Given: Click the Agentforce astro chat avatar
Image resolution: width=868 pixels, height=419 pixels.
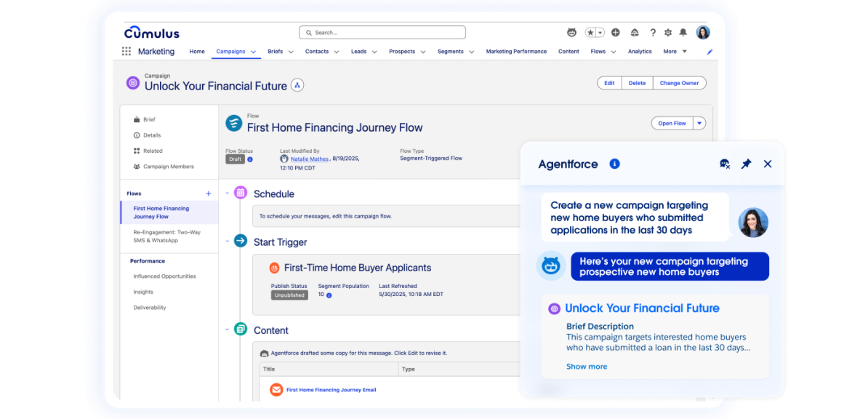Looking at the screenshot, I should [551, 266].
